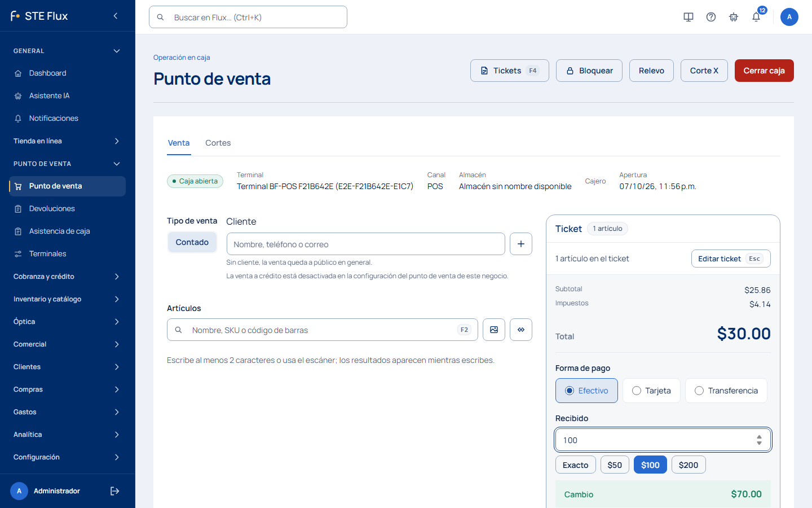Image resolution: width=812 pixels, height=508 pixels.
Task: Go to Dashboard in the sidebar
Action: click(68, 73)
